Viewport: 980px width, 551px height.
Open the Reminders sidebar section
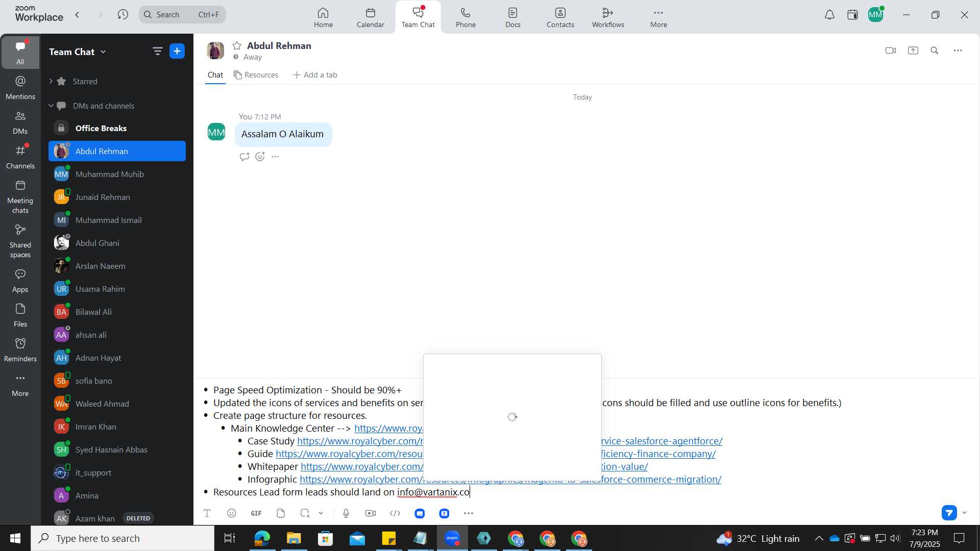tap(20, 350)
